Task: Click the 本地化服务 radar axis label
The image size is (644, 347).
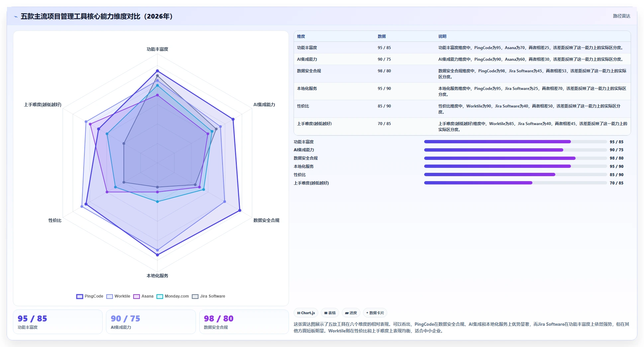Action: pyautogui.click(x=157, y=276)
